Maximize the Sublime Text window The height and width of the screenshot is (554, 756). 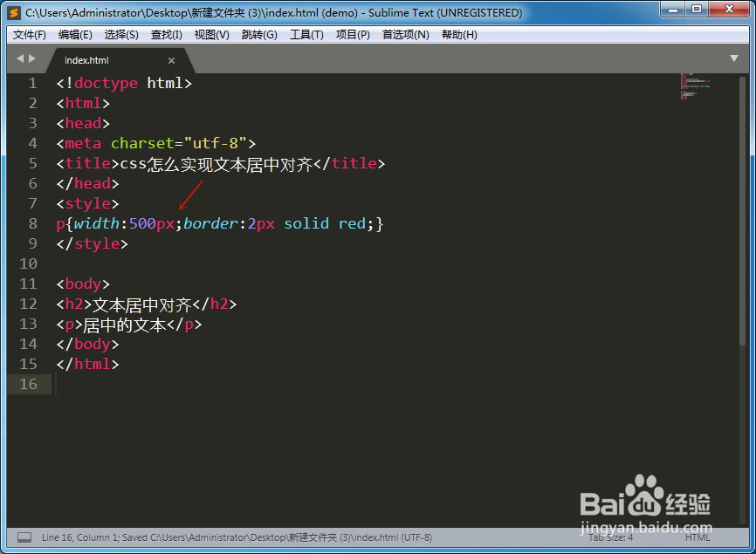tap(697, 9)
